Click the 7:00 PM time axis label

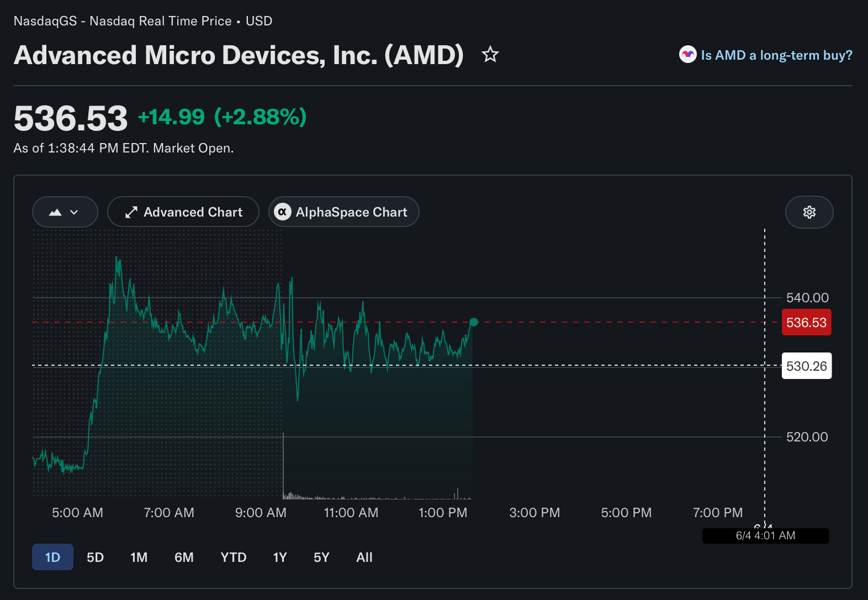718,513
